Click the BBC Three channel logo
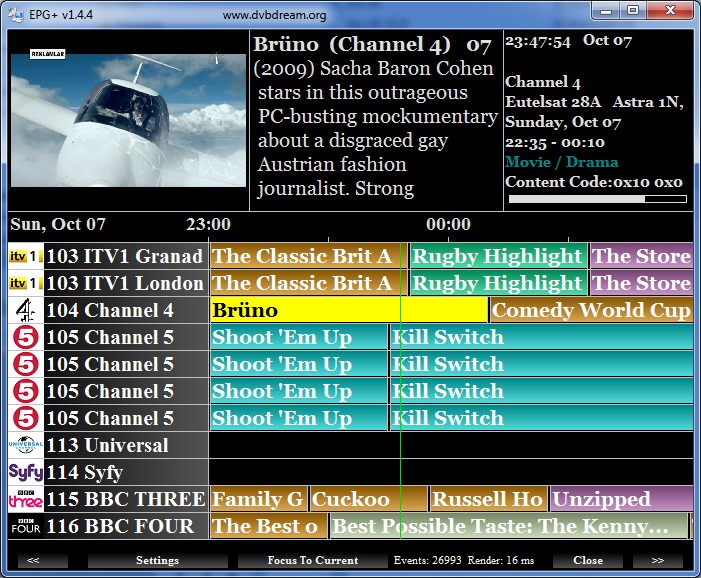 coord(25,499)
